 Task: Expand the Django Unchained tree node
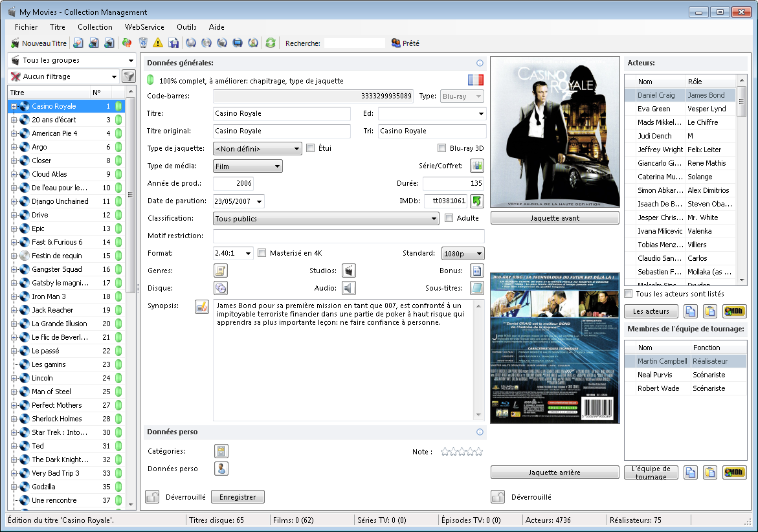14,201
